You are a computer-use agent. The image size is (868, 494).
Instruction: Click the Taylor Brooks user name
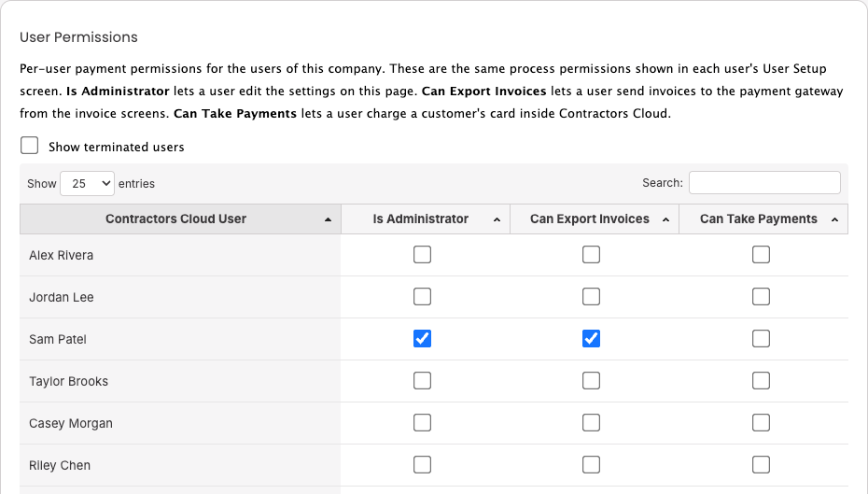point(69,382)
